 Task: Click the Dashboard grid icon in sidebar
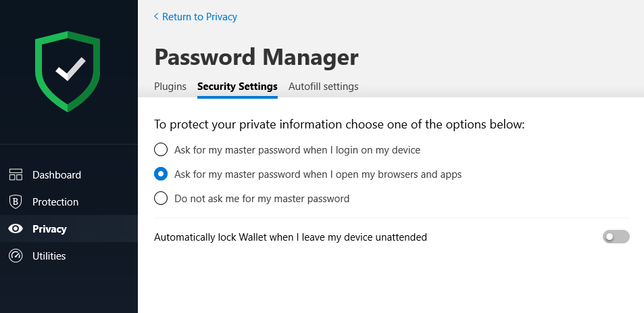coord(16,175)
